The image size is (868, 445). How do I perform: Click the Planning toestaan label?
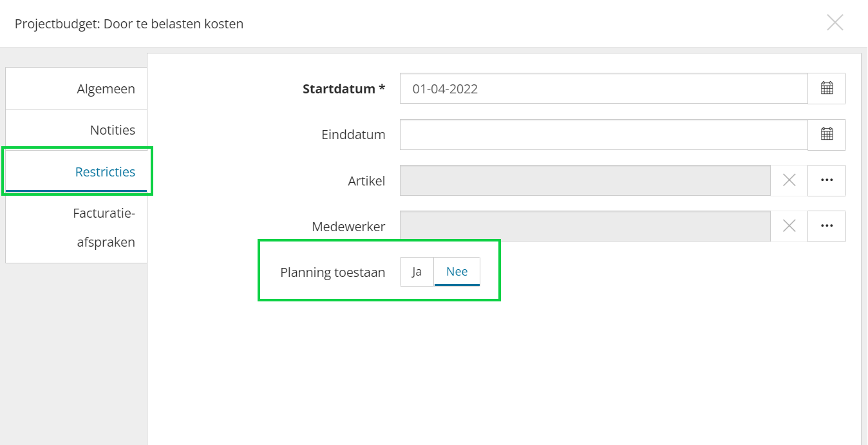[332, 272]
